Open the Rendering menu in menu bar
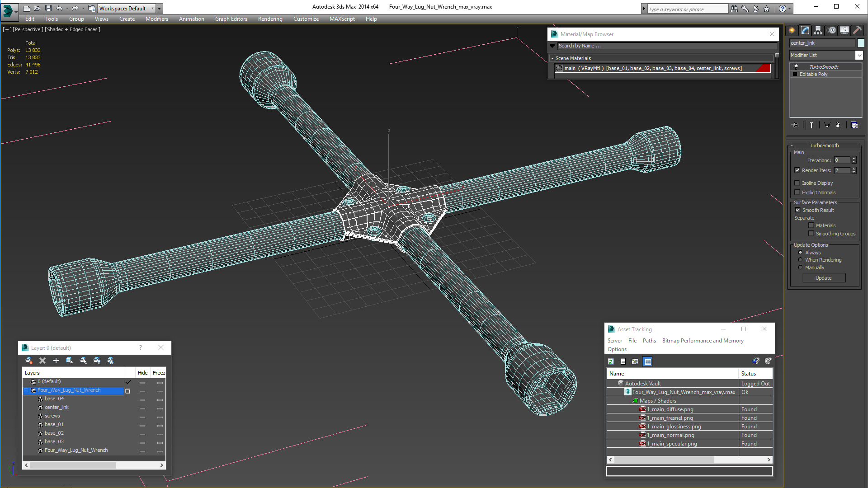868x488 pixels. (269, 19)
